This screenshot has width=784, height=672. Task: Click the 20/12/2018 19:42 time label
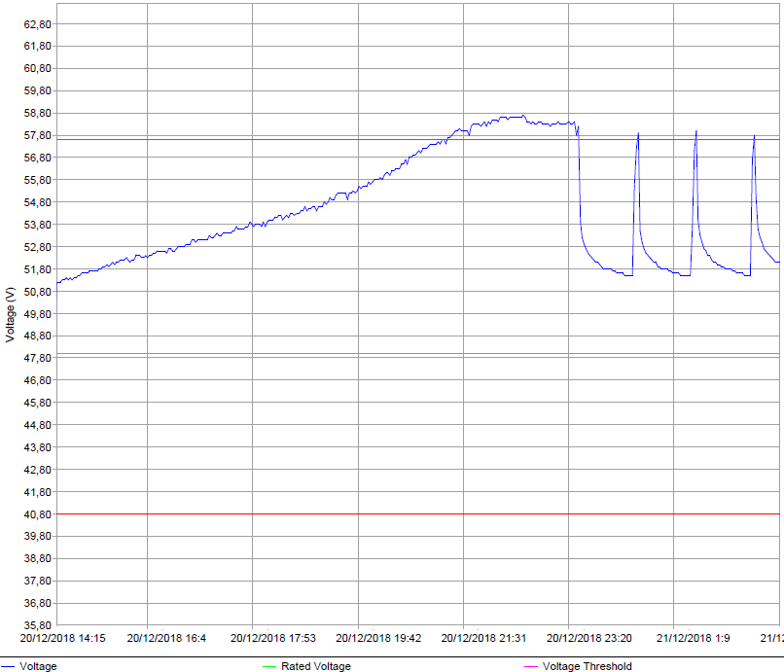point(378,639)
